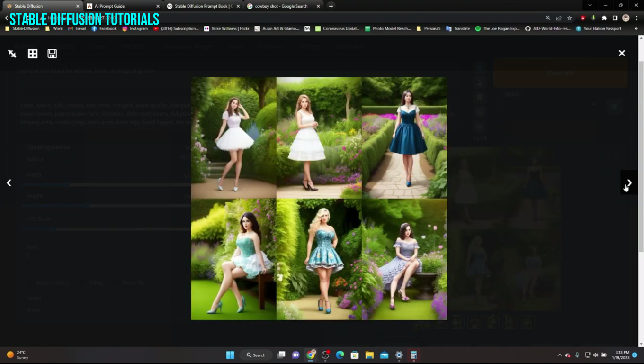Open the Chrome three-dot menu
This screenshot has width=644, height=364.
coord(636,18)
